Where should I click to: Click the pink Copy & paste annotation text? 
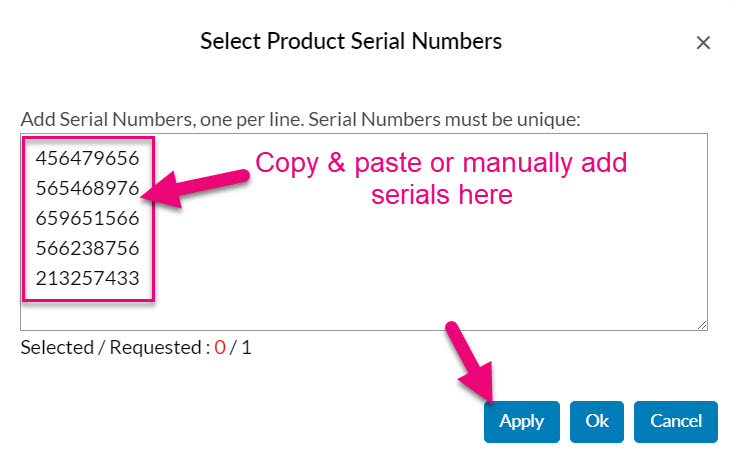click(441, 178)
